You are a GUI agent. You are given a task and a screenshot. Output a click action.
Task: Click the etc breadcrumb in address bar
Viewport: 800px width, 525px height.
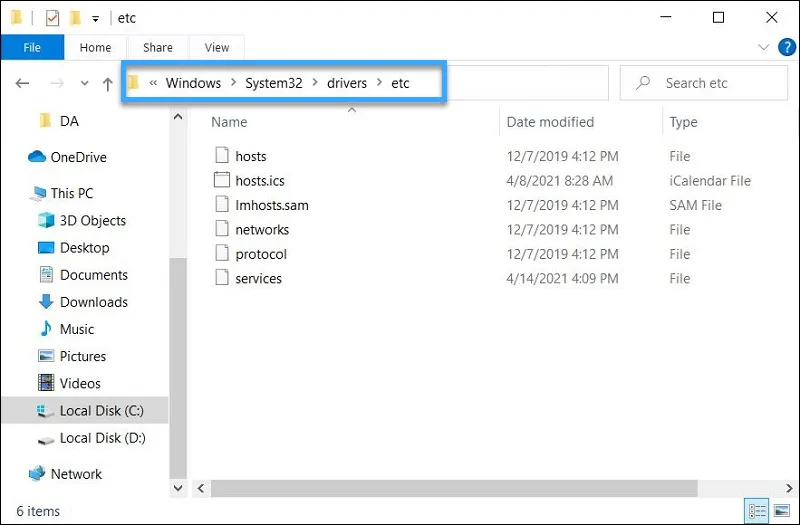400,83
